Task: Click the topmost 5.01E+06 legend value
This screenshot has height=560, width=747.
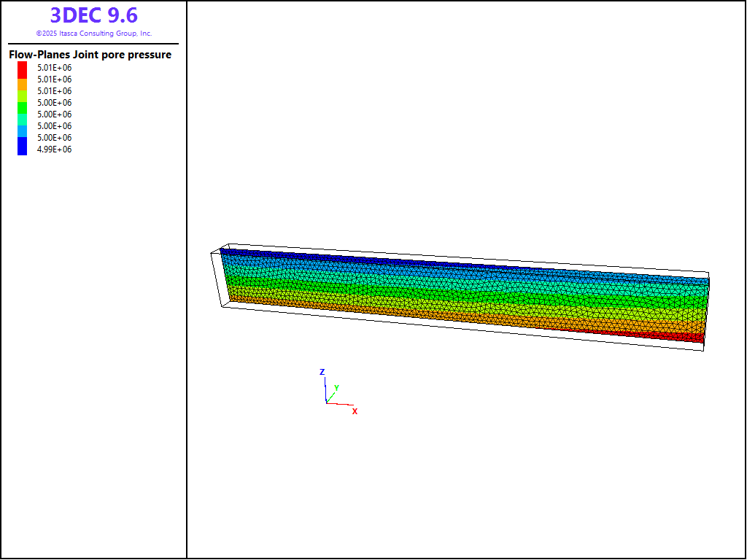Action: 54,68
